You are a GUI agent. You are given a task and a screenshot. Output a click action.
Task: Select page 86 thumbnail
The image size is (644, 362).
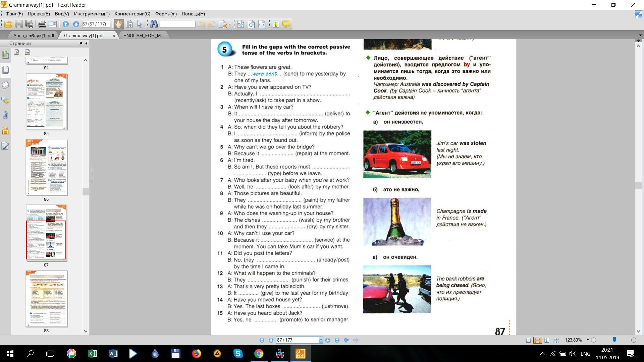pos(47,167)
